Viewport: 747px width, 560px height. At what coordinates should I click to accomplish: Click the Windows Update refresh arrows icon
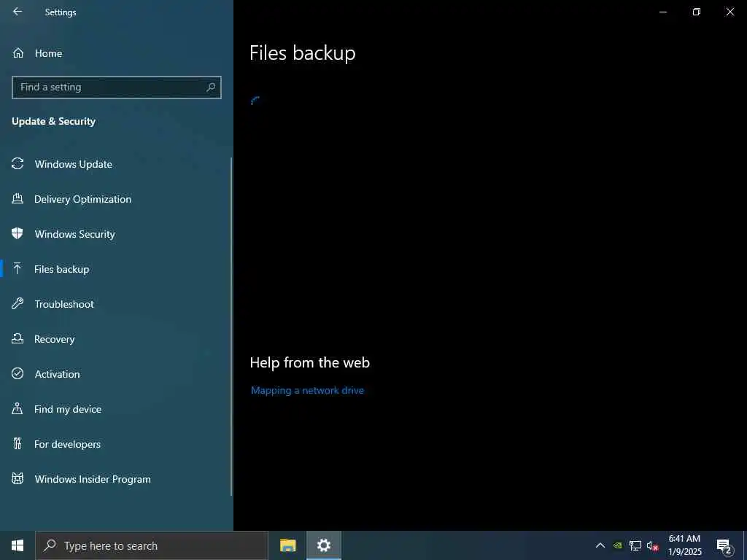pyautogui.click(x=18, y=164)
